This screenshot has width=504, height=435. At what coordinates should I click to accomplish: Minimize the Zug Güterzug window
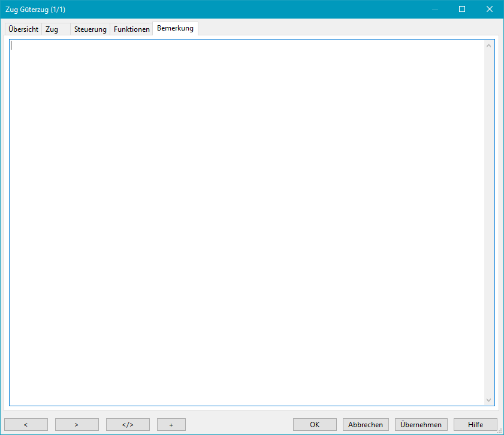point(434,9)
